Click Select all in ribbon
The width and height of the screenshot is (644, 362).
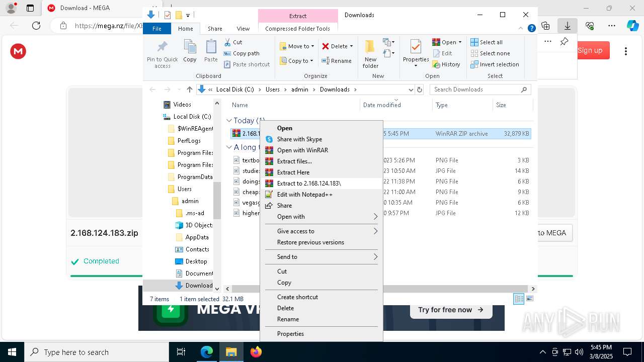pyautogui.click(x=486, y=42)
